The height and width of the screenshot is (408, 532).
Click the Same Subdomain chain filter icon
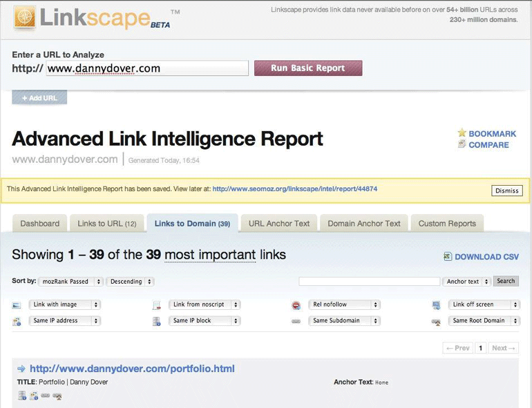[x=296, y=321]
